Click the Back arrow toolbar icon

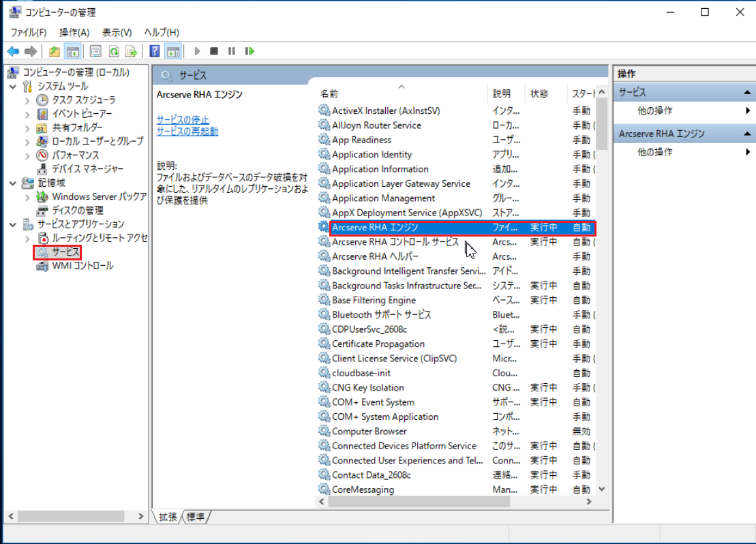12,51
